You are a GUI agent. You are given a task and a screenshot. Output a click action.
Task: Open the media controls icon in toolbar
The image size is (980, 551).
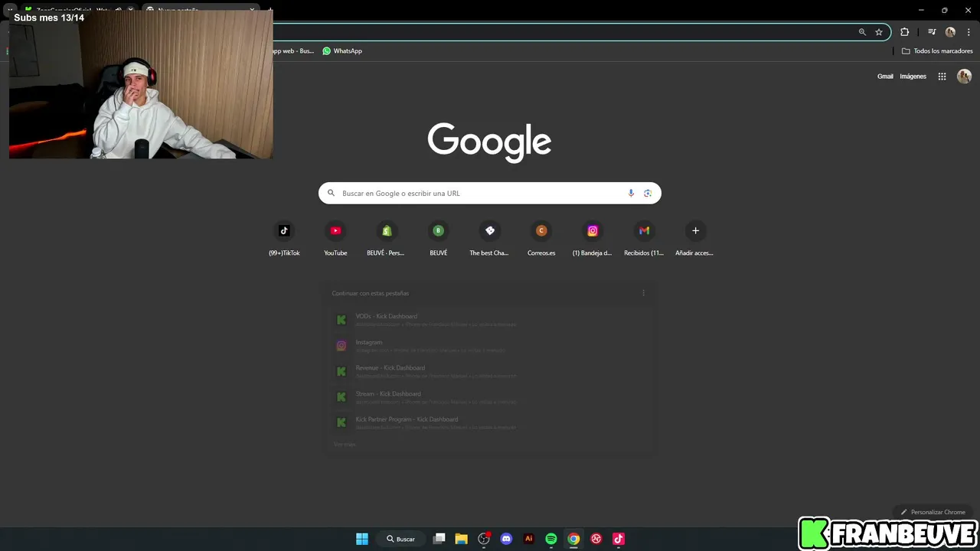point(932,32)
